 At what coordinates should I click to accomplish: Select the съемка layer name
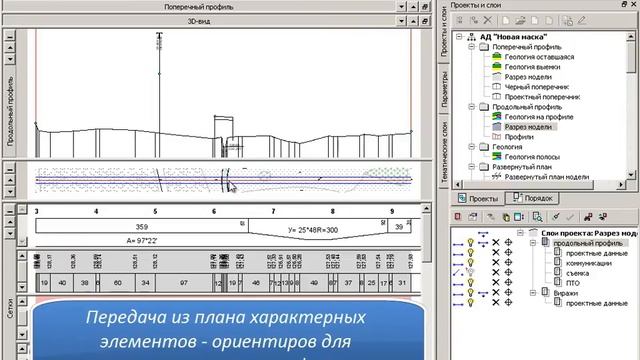(x=577, y=273)
